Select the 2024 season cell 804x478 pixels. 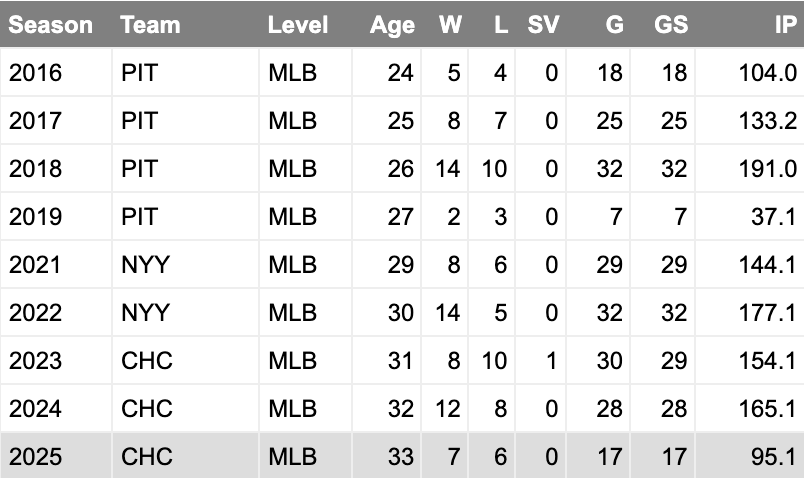[56, 409]
